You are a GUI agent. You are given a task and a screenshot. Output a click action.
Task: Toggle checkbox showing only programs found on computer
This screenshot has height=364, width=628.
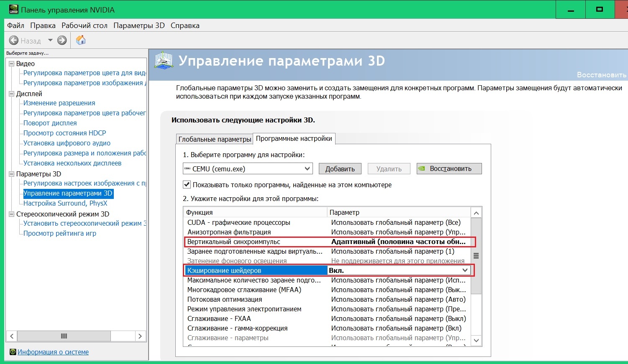tap(187, 184)
